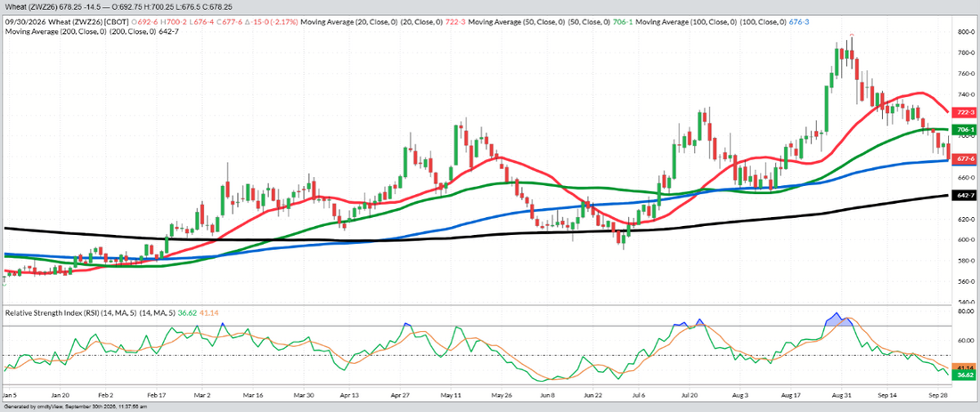This screenshot has height=412, width=980.
Task: Click the 60.00 RSI axis label
Action: click(967, 341)
